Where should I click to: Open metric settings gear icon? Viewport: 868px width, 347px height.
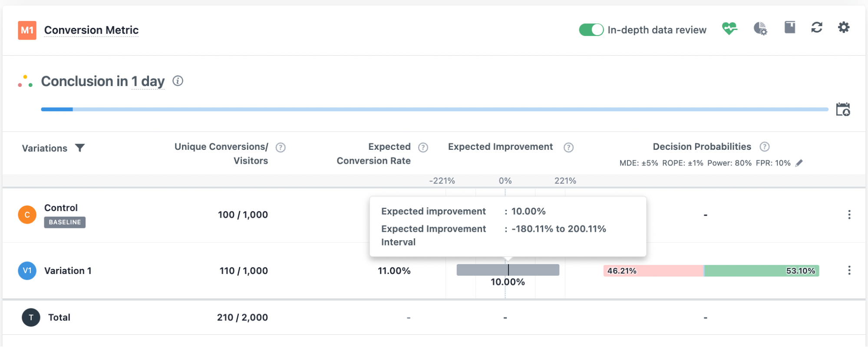coord(844,27)
